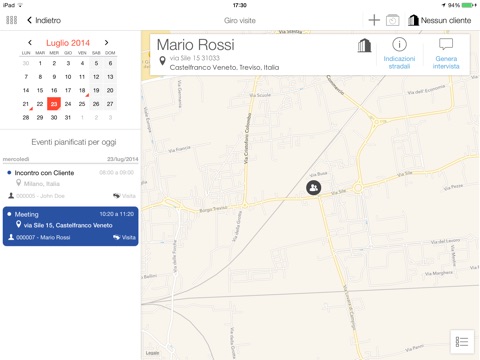
Task: Click location pin icon beside Milano
Action: (19, 183)
